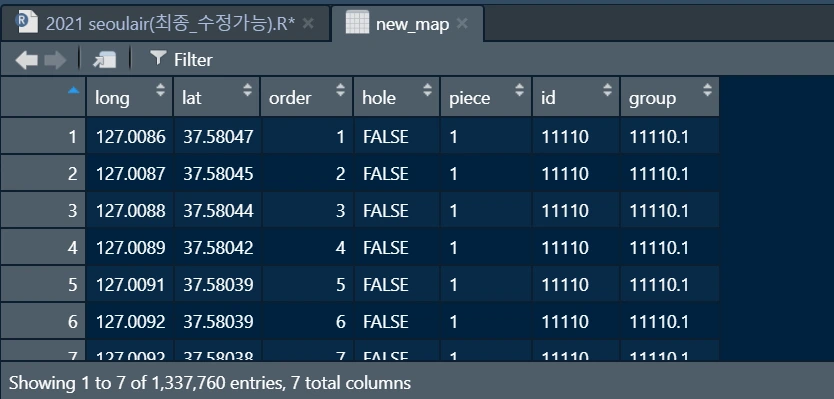This screenshot has width=834, height=399.
Task: Click the long column header label
Action: [x=112, y=98]
